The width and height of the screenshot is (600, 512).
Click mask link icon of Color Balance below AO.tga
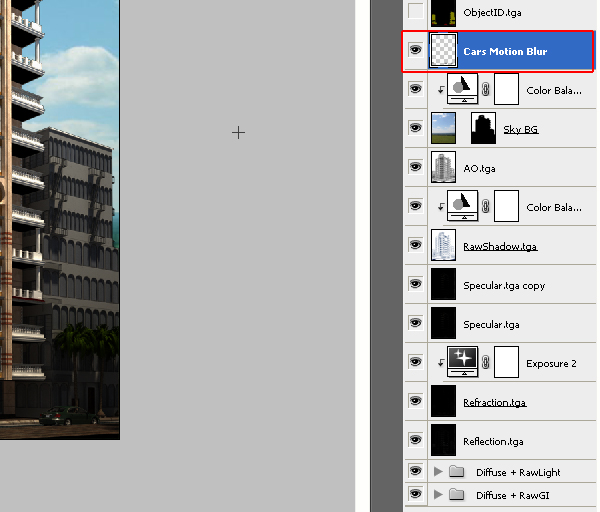(x=486, y=207)
